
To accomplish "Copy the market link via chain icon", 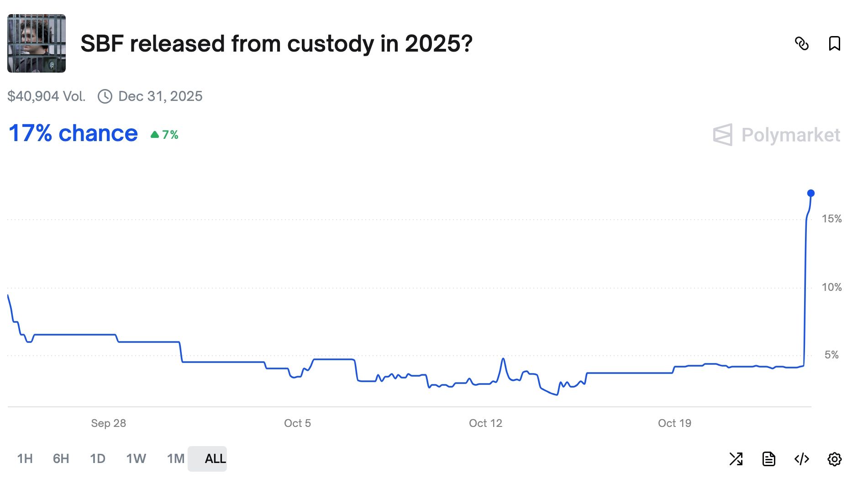I will 802,44.
